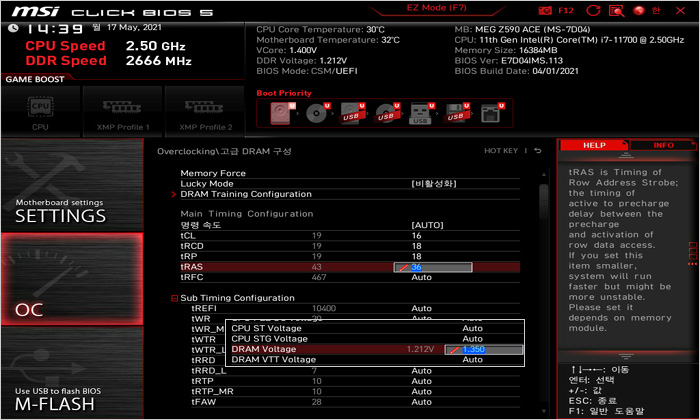Click the tRAS label in timing list

(192, 267)
